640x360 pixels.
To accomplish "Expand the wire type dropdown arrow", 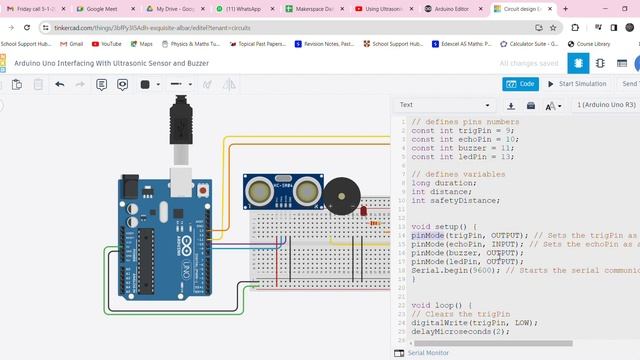I will 190,84.
